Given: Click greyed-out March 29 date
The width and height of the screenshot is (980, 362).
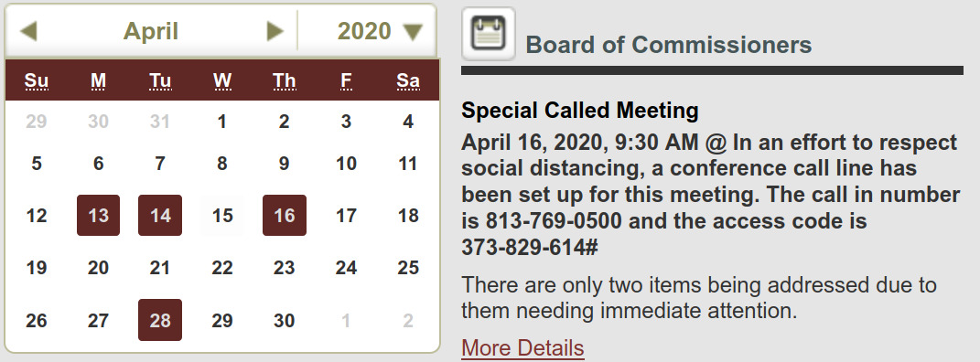Looking at the screenshot, I should coord(37,122).
